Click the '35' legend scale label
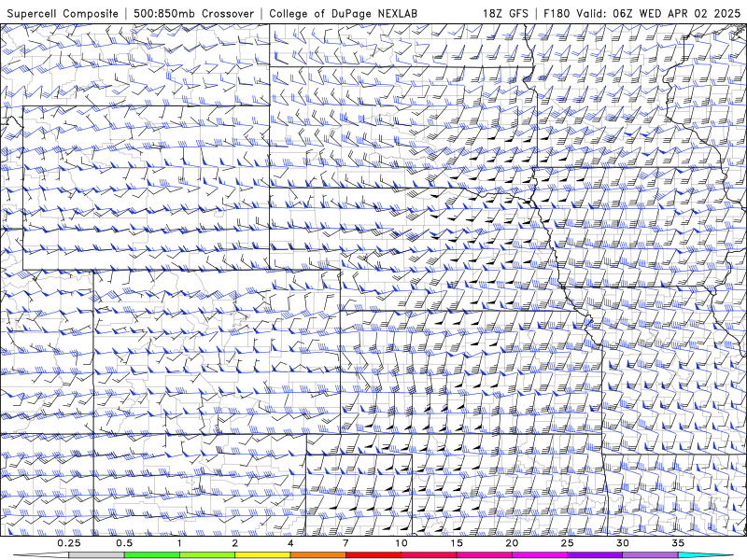Image resolution: width=747 pixels, height=560 pixels. [x=678, y=543]
